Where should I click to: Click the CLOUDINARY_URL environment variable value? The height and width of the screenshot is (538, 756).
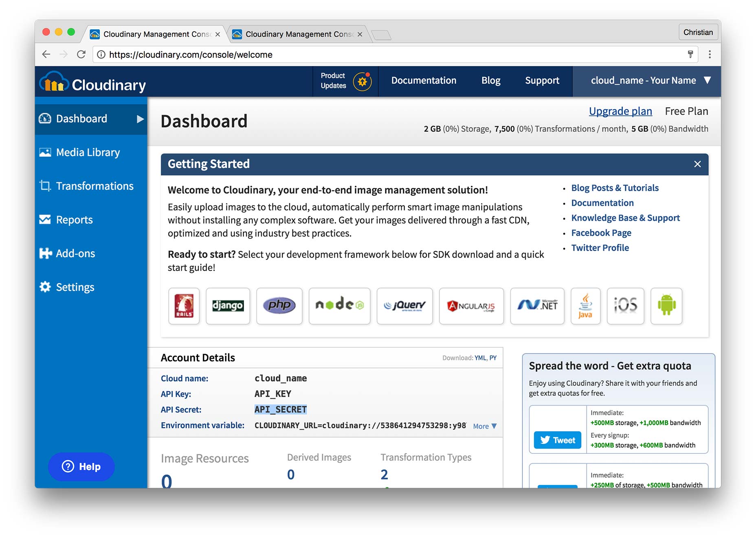360,426
